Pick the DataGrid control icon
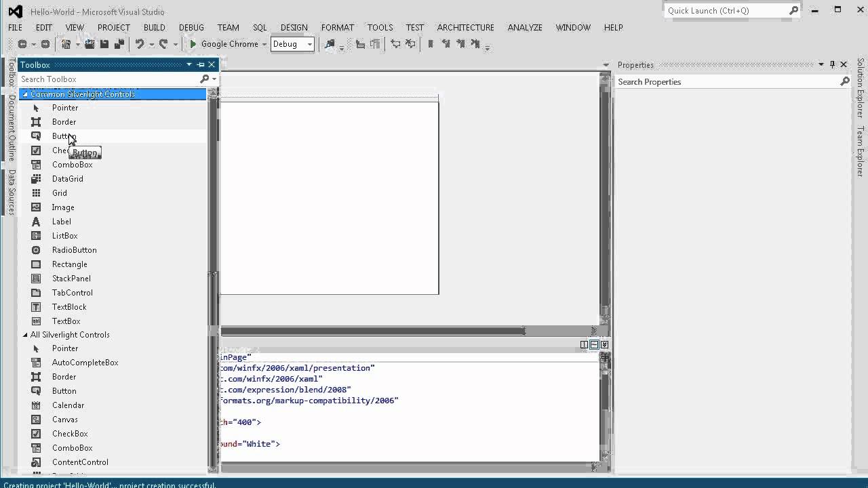 pyautogui.click(x=36, y=179)
